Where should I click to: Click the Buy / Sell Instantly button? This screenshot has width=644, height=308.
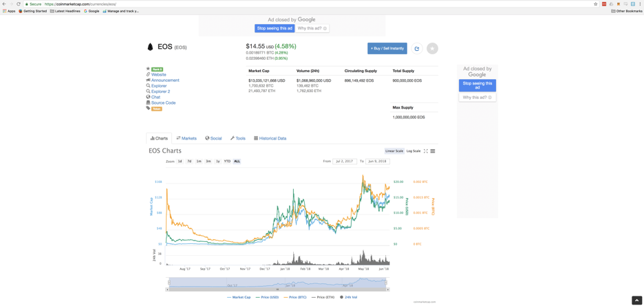point(387,48)
